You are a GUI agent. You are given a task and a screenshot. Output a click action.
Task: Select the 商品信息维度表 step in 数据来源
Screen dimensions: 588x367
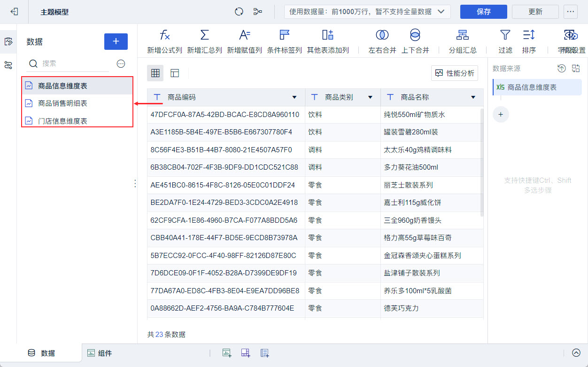pyautogui.click(x=537, y=87)
